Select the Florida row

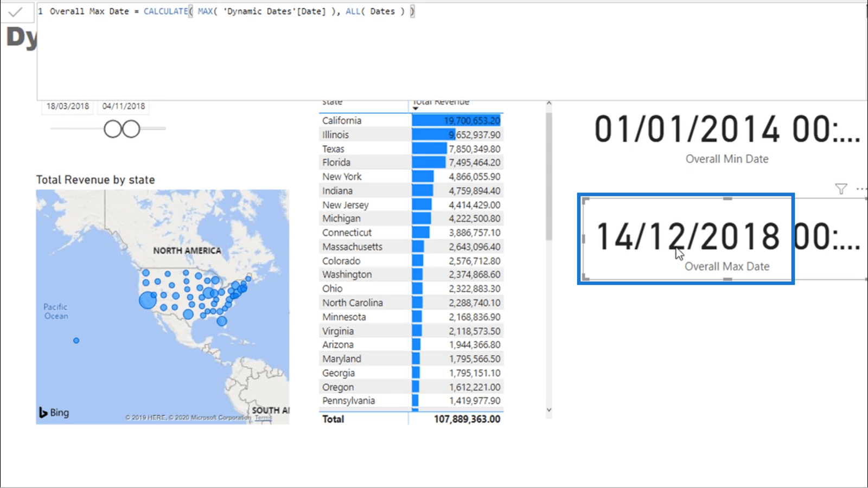pos(411,163)
